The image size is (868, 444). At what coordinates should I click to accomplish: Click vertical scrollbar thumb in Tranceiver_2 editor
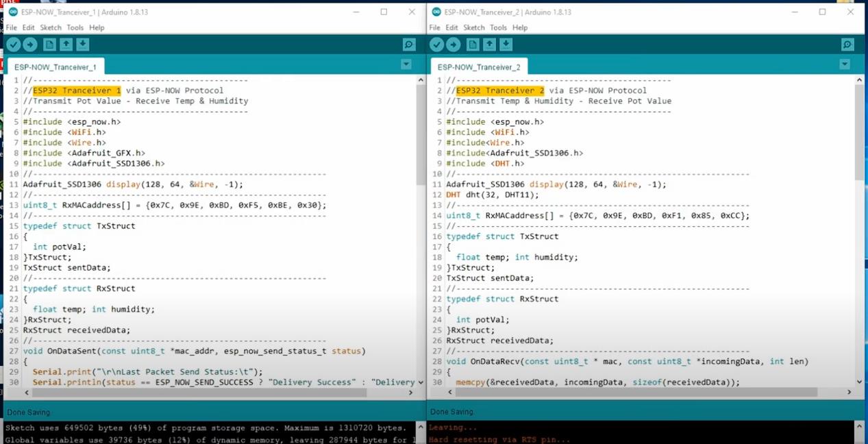point(859,132)
